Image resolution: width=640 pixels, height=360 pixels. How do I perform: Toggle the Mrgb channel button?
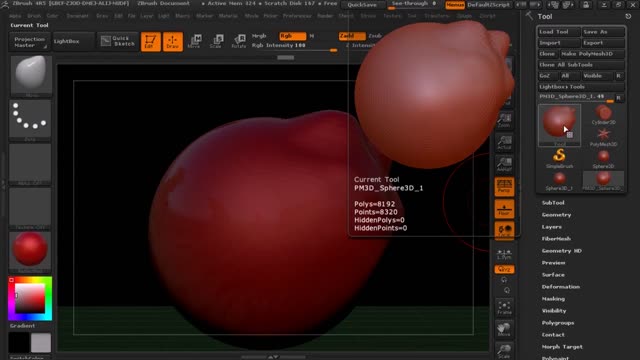point(259,36)
